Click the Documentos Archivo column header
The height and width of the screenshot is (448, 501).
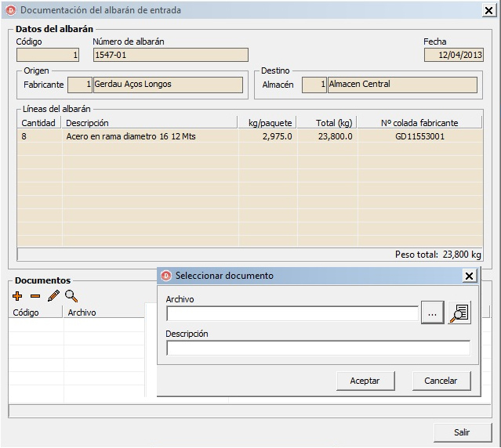tap(103, 312)
